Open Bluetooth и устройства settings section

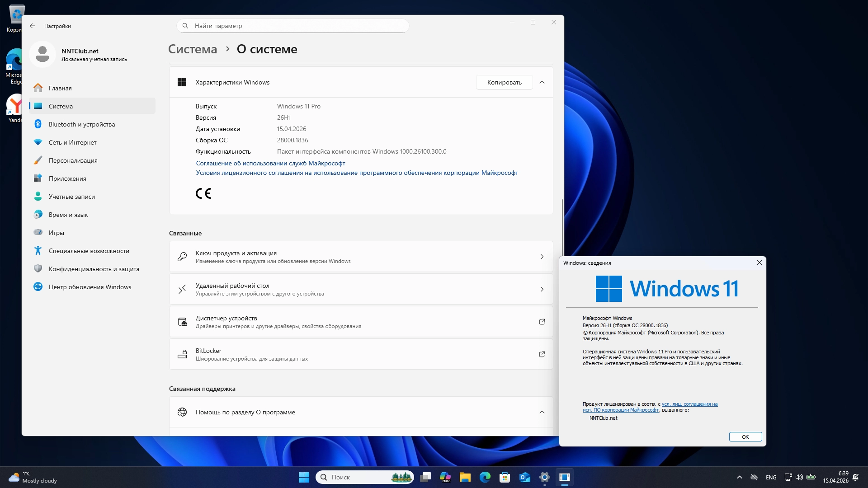[81, 124]
